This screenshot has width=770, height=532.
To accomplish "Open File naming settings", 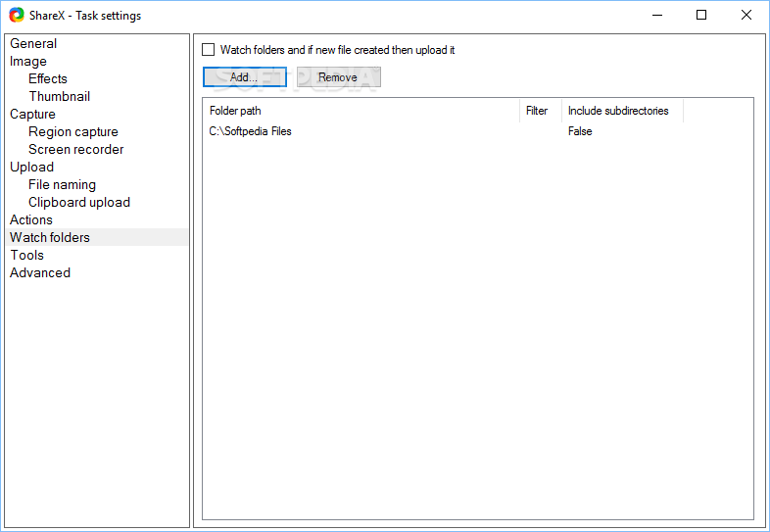I will pyautogui.click(x=62, y=185).
